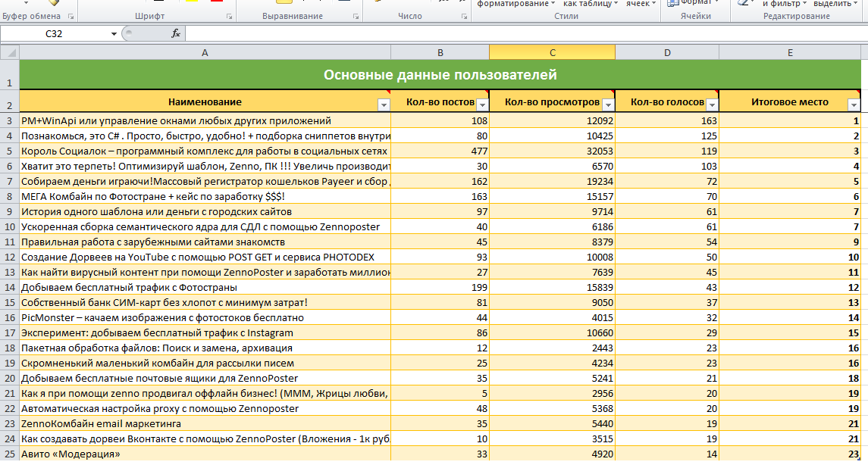Expand the условное форматирование ribbon dropdown
The width and height of the screenshot is (868, 465).
point(515,4)
